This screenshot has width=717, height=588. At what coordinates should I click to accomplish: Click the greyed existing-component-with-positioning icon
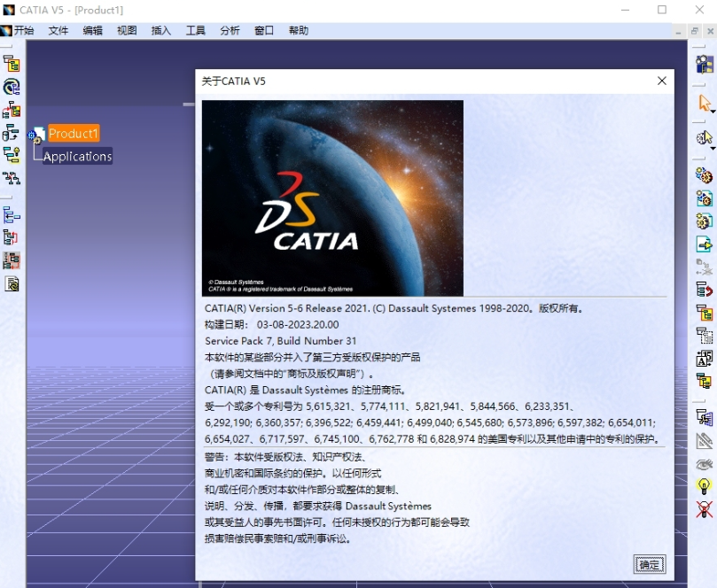point(705,267)
